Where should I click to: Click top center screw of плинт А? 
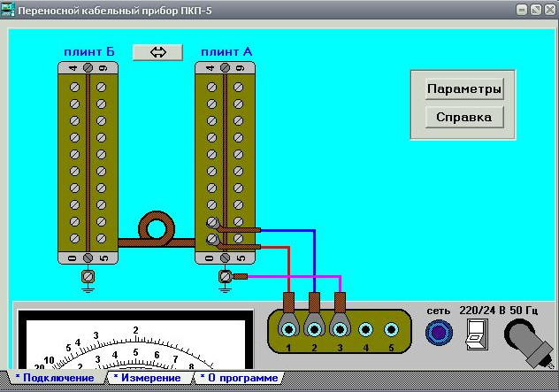click(225, 67)
